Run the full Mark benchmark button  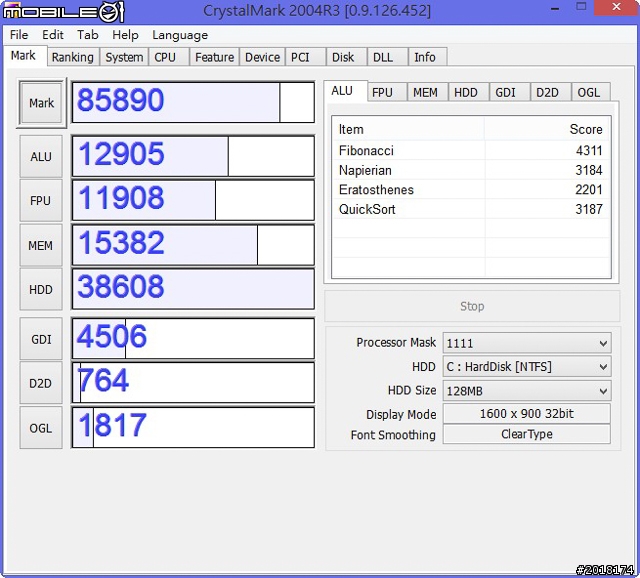(41, 103)
